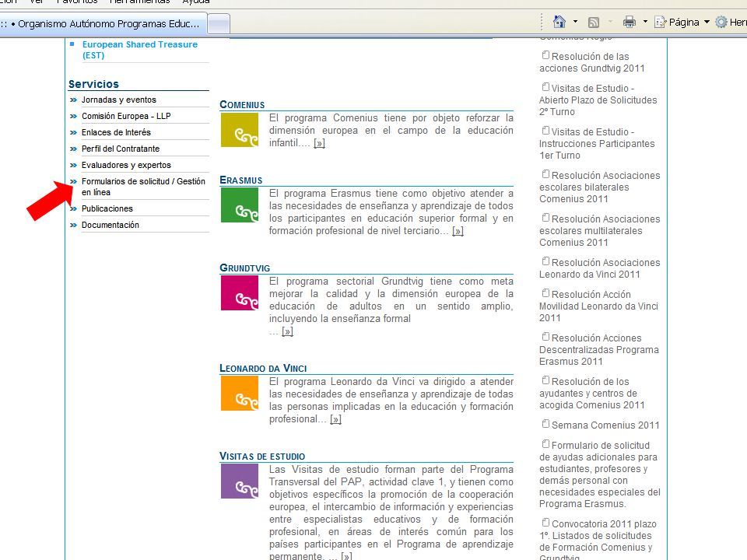Open Resolución de las acciones Grundtvig 2011

click(592, 62)
